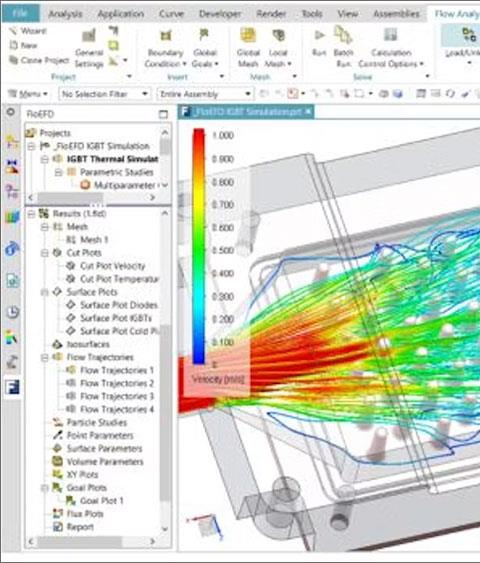This screenshot has width=480, height=563.
Task: Click the Boundary Condition icon
Action: [166, 36]
